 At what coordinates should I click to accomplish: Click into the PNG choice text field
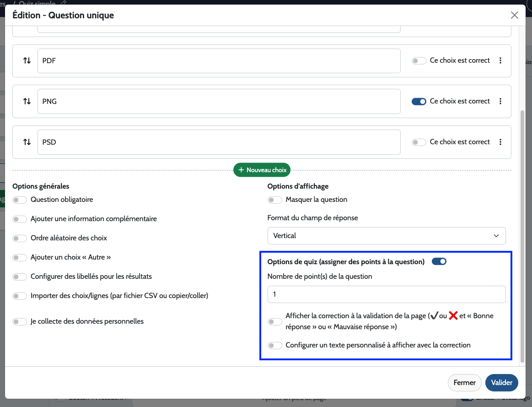coord(219,102)
